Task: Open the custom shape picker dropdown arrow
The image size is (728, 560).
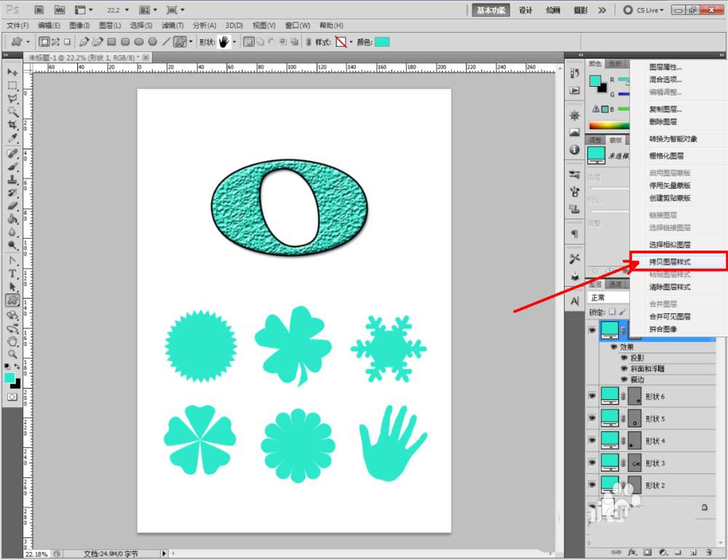Action: 234,42
